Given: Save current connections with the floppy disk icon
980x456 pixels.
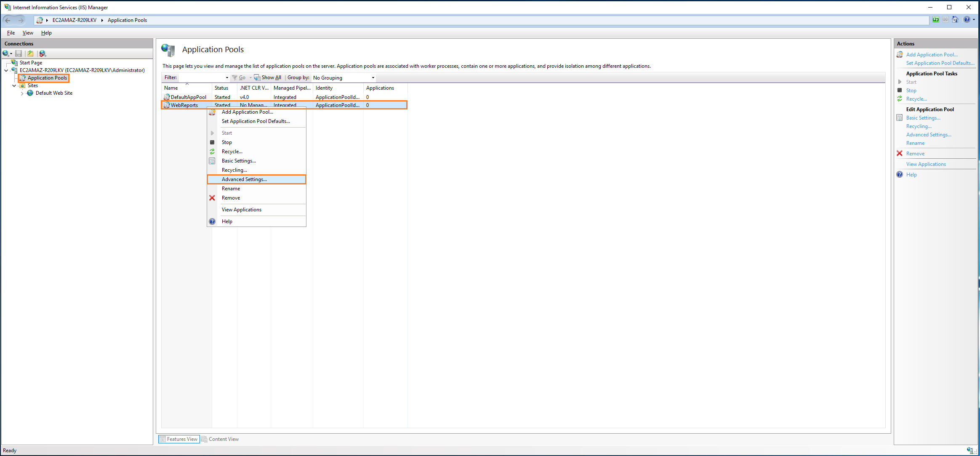Looking at the screenshot, I should click(x=18, y=53).
